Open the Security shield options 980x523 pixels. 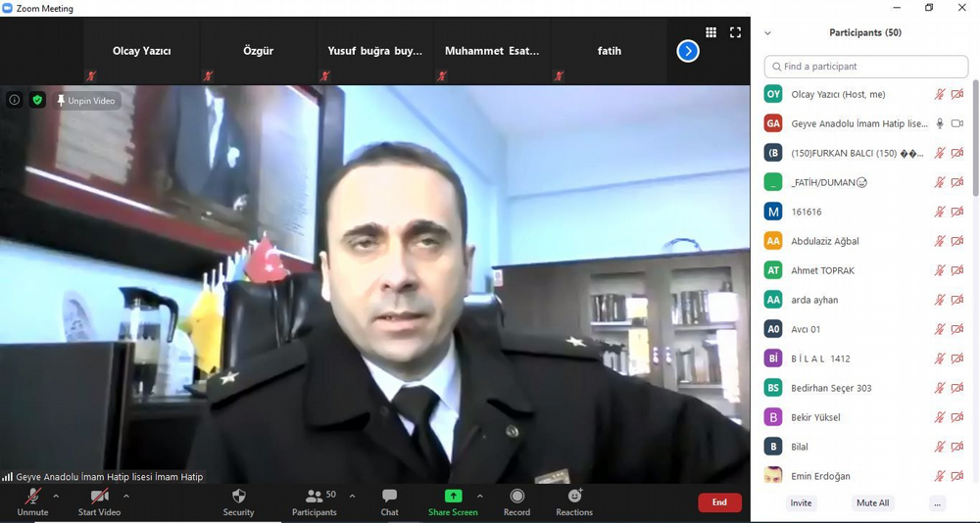click(x=239, y=502)
